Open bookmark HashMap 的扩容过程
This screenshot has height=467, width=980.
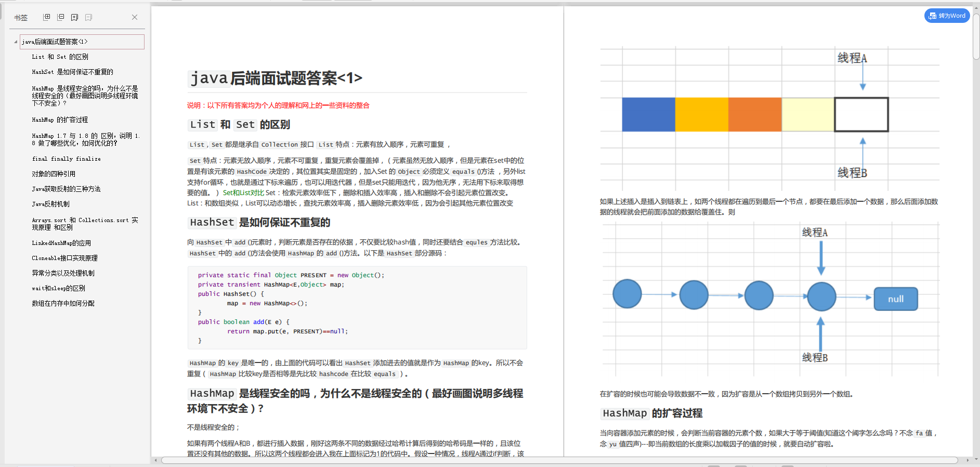tap(60, 120)
